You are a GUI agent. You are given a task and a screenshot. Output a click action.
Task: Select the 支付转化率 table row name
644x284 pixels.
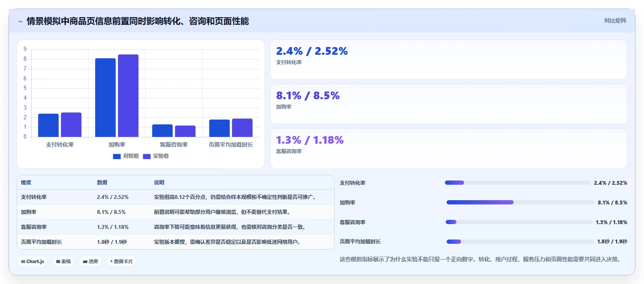point(34,197)
